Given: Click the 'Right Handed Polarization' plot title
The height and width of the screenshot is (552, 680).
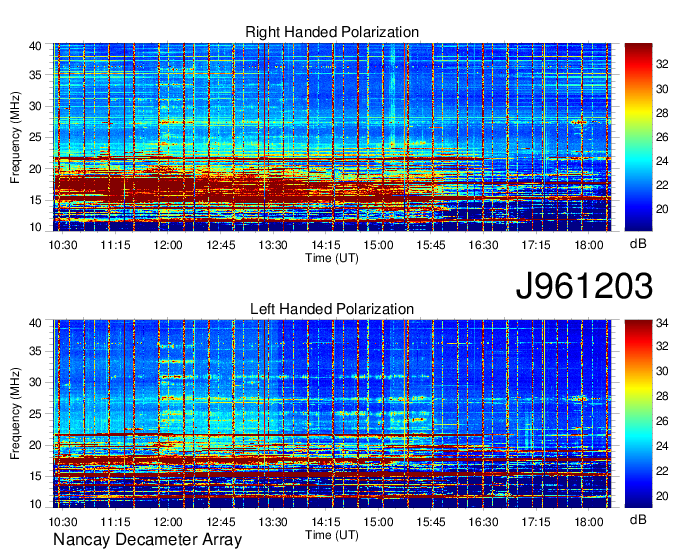Looking at the screenshot, I should pyautogui.click(x=332, y=32).
